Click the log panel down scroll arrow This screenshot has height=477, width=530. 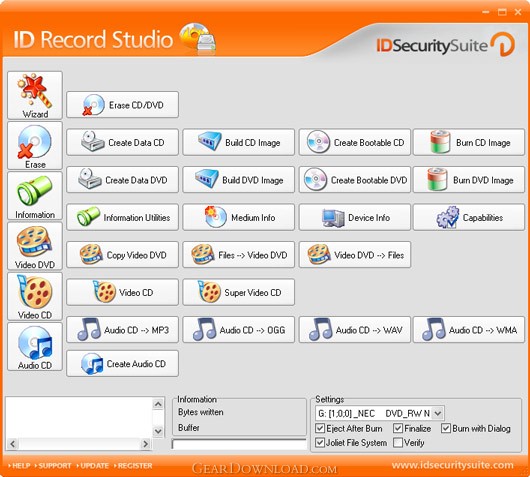pos(158,431)
